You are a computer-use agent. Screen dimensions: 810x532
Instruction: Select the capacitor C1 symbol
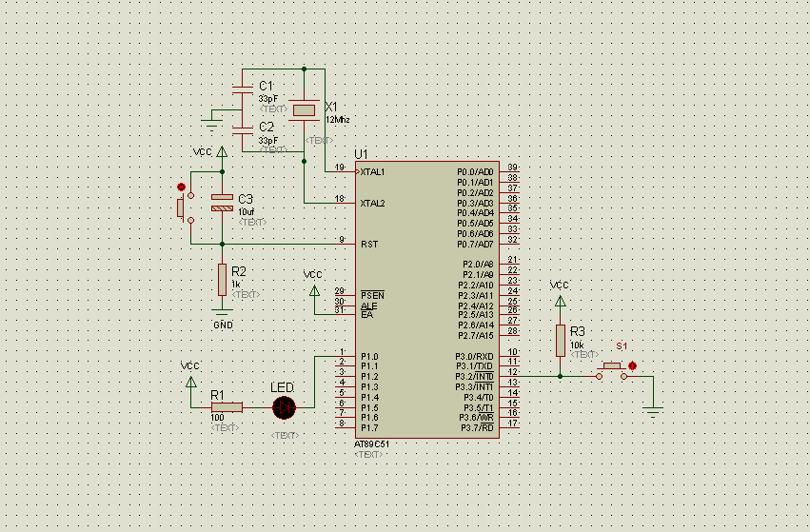(x=243, y=89)
